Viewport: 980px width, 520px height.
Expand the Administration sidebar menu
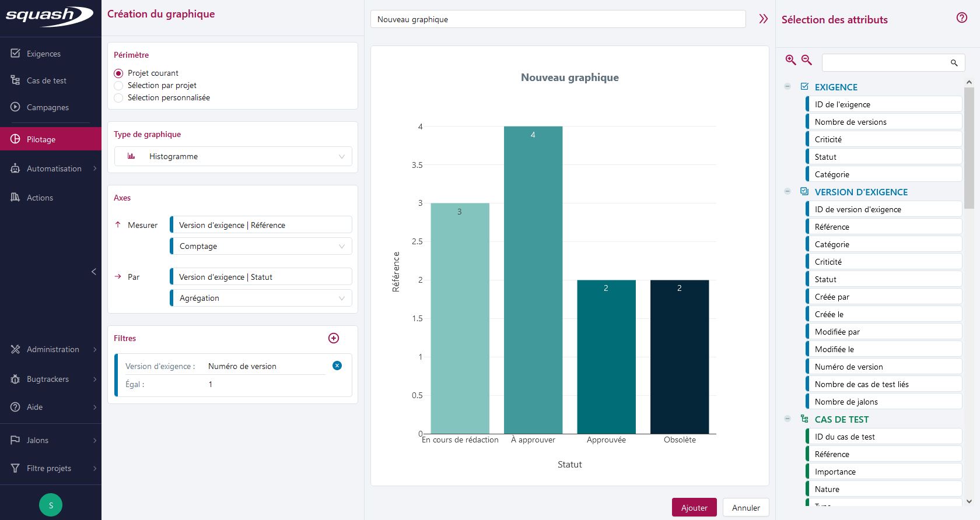coord(52,349)
